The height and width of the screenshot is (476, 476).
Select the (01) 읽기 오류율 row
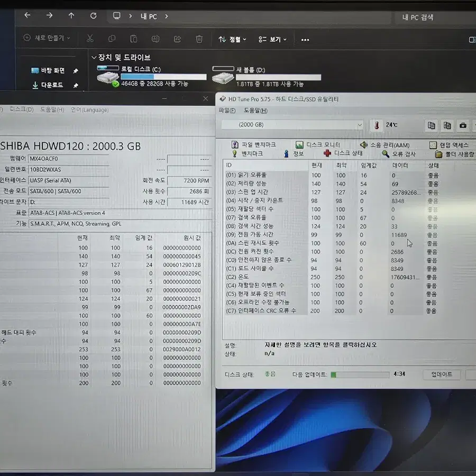[334, 175]
